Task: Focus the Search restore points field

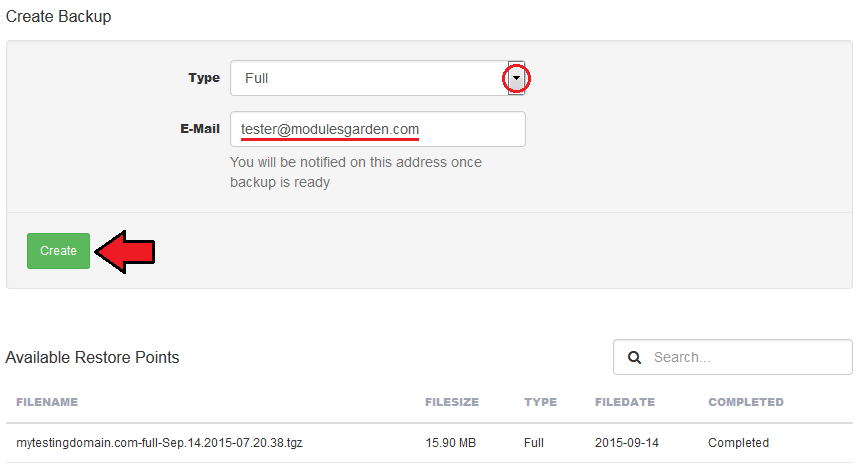Action: tap(733, 357)
